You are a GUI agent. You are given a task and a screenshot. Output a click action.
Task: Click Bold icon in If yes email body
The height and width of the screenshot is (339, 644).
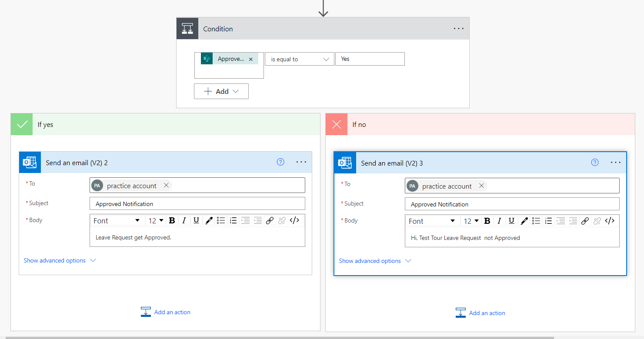click(x=172, y=220)
